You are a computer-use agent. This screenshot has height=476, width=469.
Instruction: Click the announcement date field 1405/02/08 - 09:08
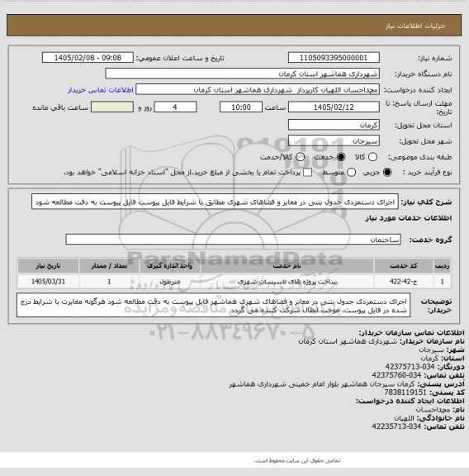coord(88,58)
